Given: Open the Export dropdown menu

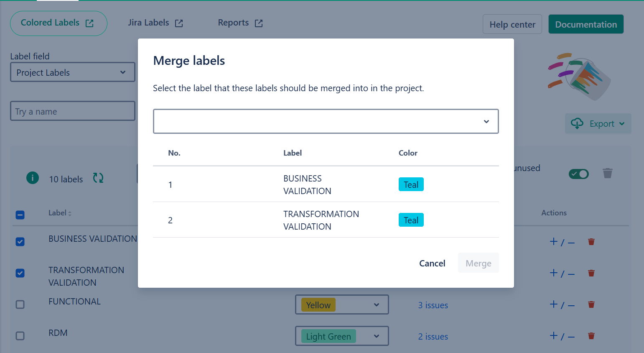Looking at the screenshot, I should [598, 124].
